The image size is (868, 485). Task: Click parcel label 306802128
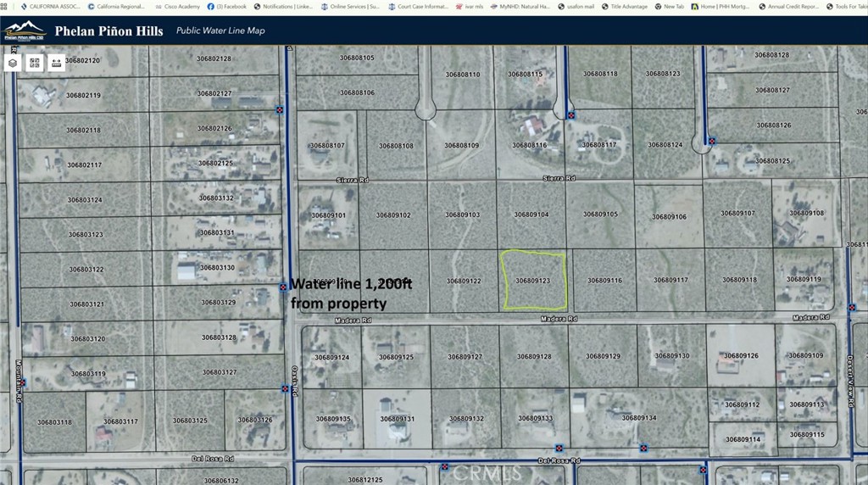click(214, 59)
